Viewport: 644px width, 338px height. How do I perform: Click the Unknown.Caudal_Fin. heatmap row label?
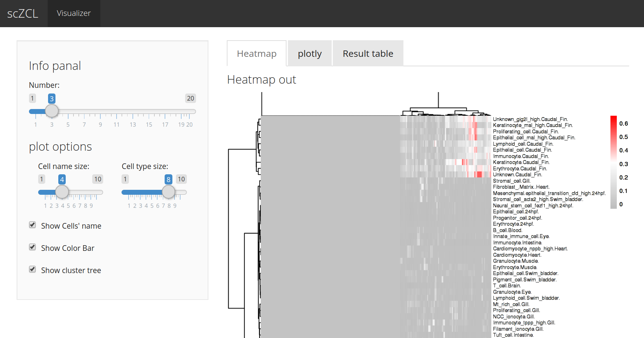517,175
